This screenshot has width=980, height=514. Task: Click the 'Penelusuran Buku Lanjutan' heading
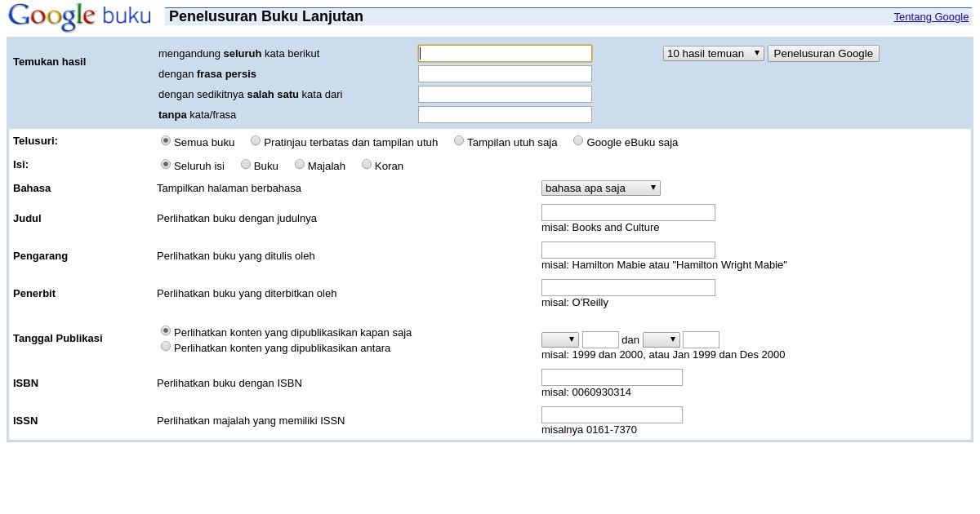pyautogui.click(x=266, y=16)
